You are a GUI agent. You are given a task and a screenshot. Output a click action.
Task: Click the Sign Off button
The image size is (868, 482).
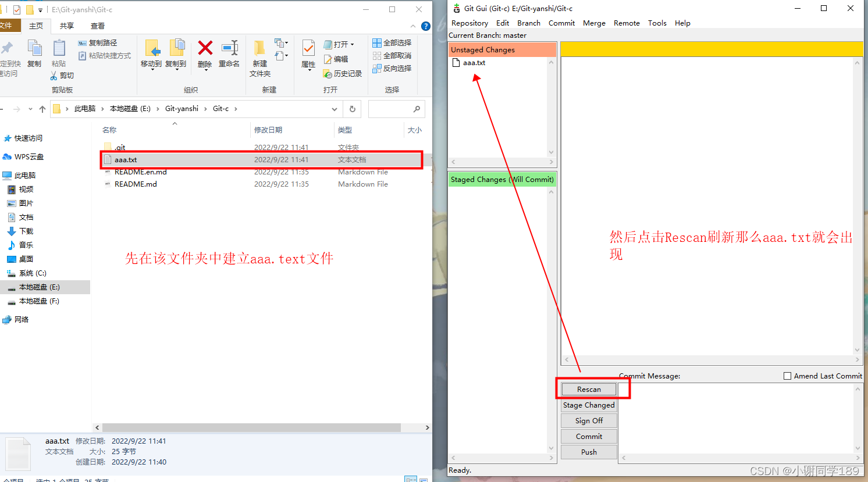click(x=589, y=421)
